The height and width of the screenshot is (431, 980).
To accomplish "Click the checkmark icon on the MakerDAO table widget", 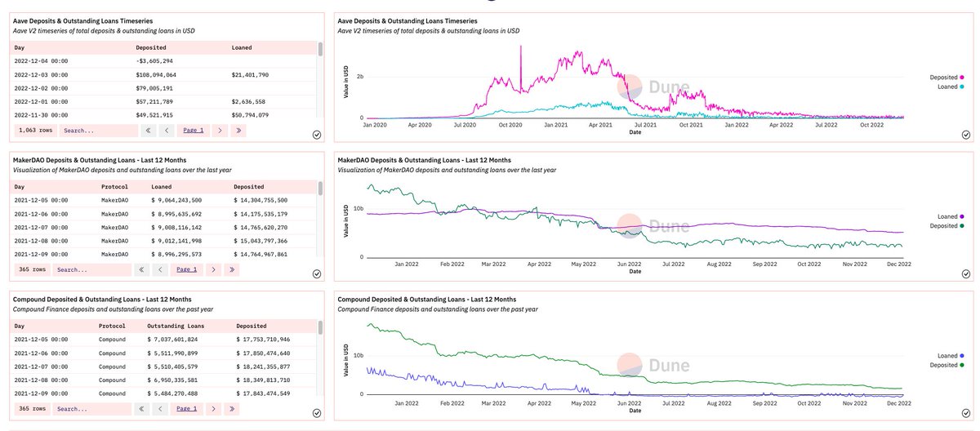I will [316, 274].
